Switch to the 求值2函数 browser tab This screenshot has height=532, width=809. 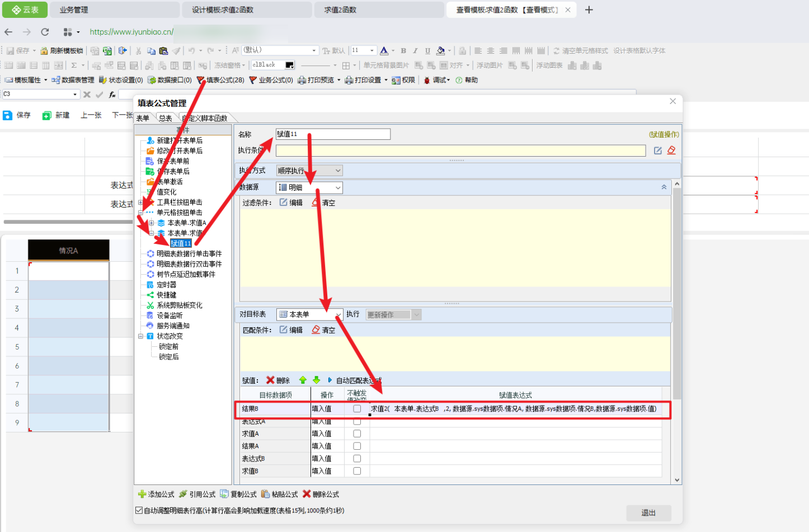379,10
